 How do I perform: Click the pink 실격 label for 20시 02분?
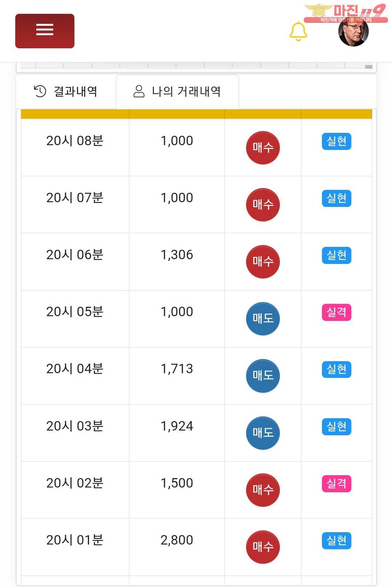coord(336,484)
